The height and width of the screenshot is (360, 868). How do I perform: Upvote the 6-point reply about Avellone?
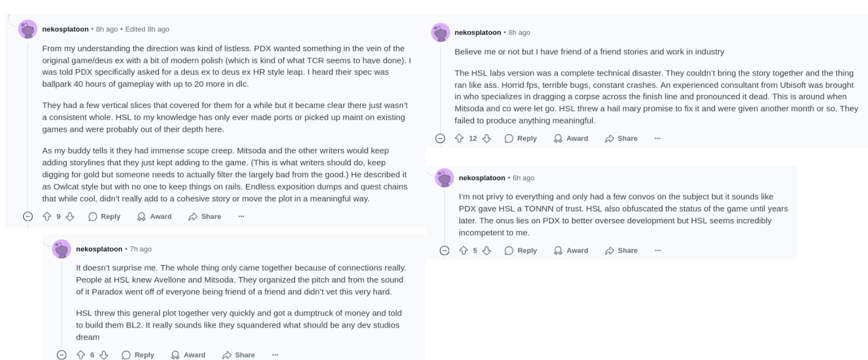80,355
